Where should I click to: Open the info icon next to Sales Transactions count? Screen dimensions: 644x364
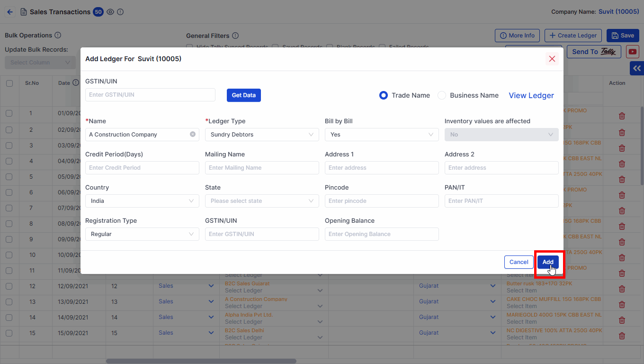(x=120, y=12)
